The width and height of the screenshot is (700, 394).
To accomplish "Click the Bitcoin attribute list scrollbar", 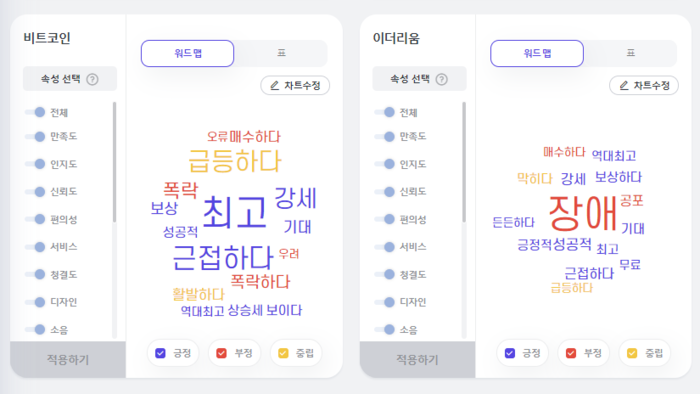I will point(115,162).
